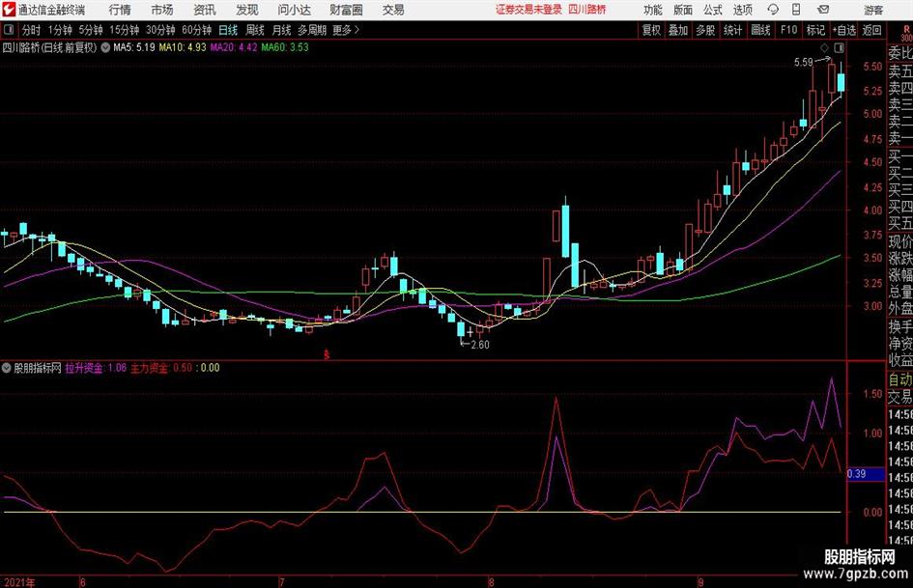Click the 证券交易未登录 login status link

(x=528, y=10)
